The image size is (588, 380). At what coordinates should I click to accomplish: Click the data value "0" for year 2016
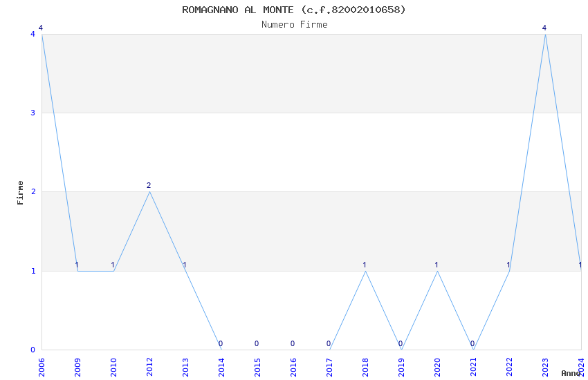tap(293, 343)
